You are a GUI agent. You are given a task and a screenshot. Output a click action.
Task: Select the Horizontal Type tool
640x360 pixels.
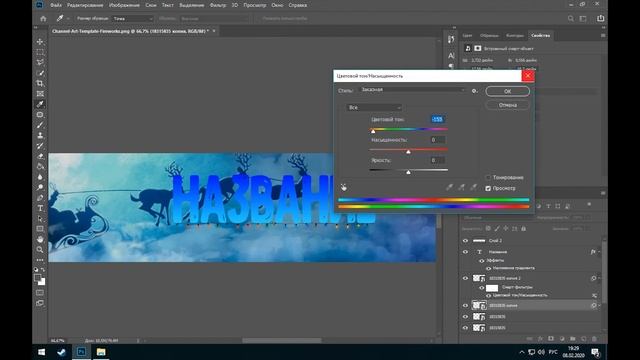(40, 208)
